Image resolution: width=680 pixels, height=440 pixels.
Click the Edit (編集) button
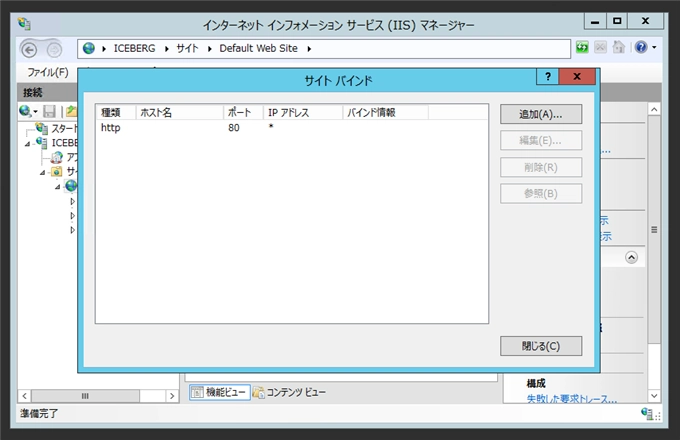[541, 141]
